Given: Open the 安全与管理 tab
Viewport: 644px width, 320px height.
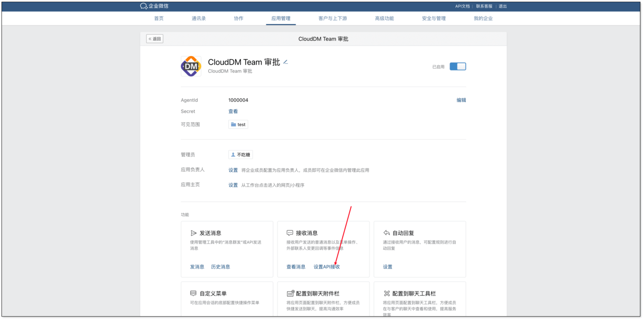Looking at the screenshot, I should coord(433,18).
